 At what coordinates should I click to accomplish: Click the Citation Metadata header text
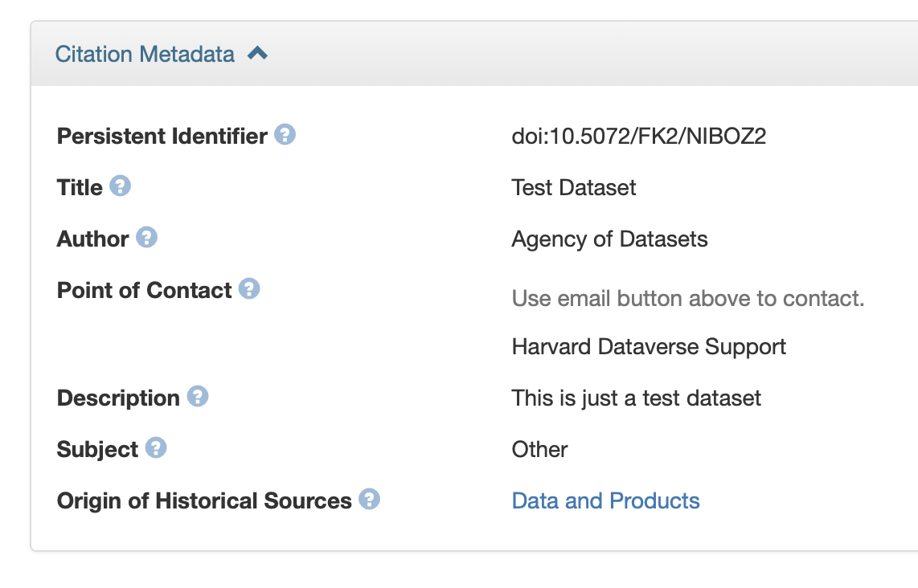(145, 54)
